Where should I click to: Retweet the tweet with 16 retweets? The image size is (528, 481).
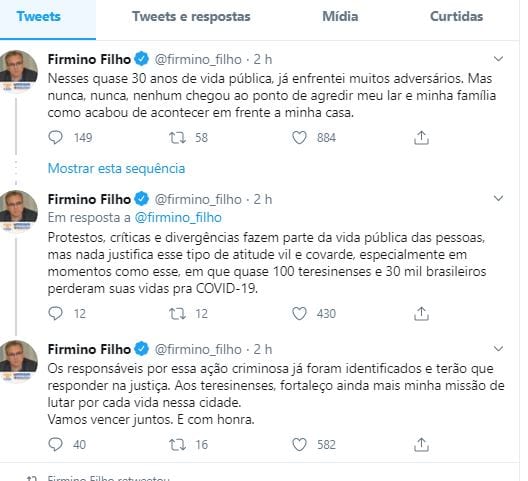(177, 445)
